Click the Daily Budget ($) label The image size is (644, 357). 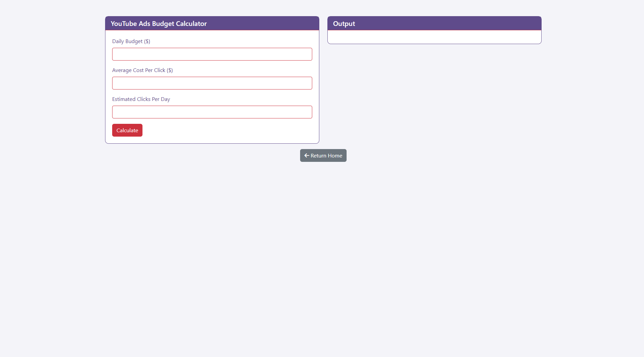[131, 41]
